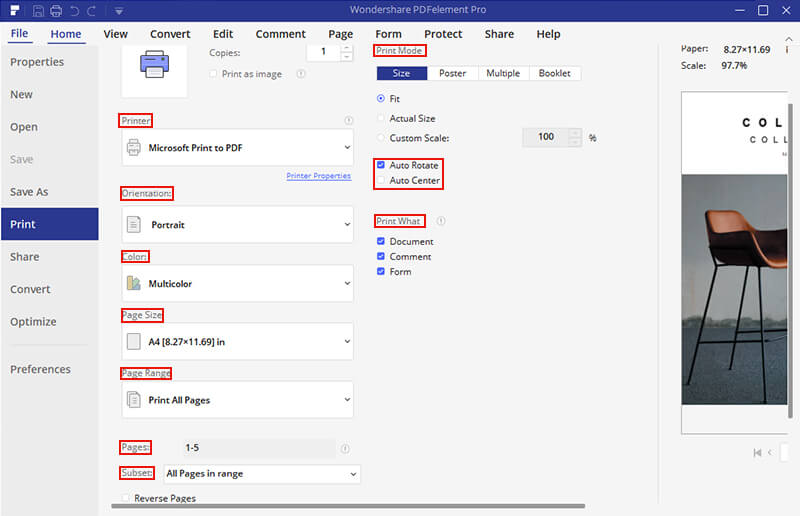
Task: Open the Microsoft Print to PDF dropdown
Action: point(237,148)
